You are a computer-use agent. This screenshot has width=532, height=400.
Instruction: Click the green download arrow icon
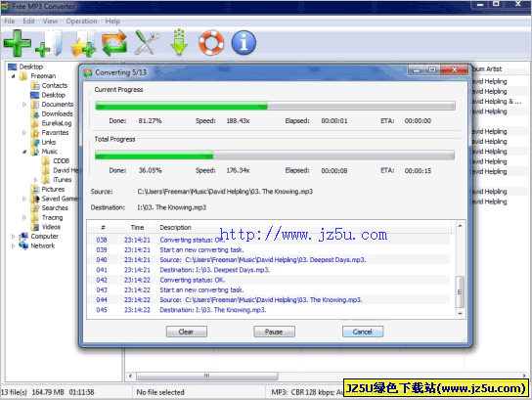pyautogui.click(x=179, y=43)
